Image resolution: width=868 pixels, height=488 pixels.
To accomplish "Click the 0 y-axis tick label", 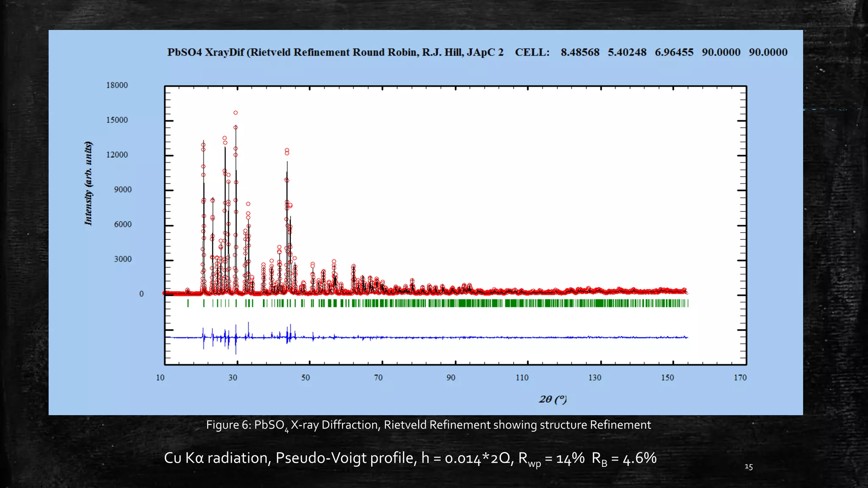I will [142, 294].
